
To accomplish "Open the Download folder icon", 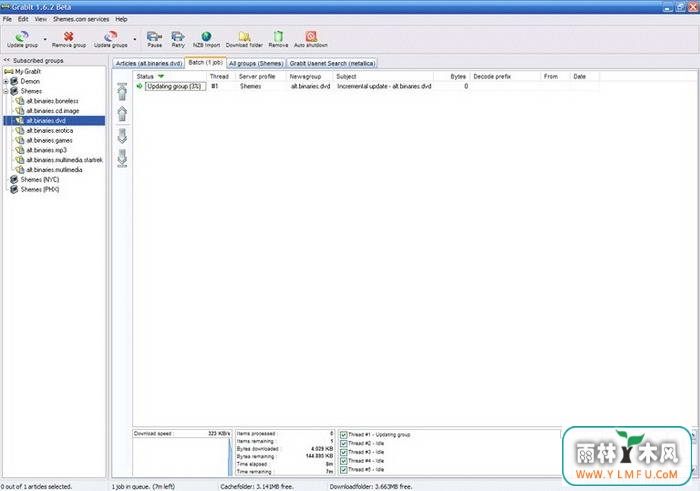I will tap(244, 36).
